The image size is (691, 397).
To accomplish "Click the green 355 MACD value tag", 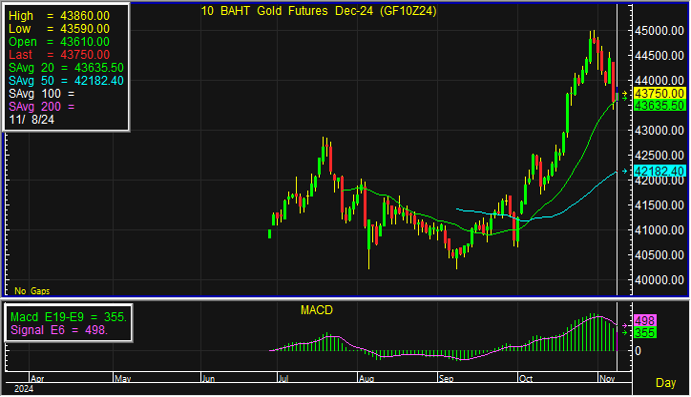I will pyautogui.click(x=645, y=333).
